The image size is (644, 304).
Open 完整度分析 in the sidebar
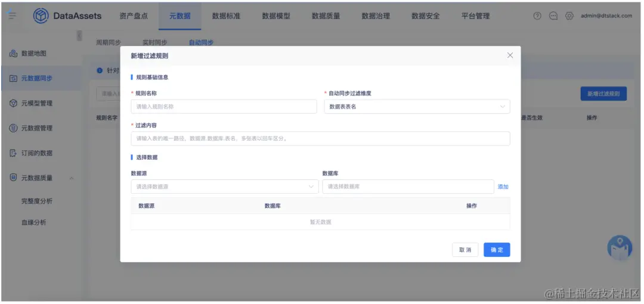pos(37,201)
